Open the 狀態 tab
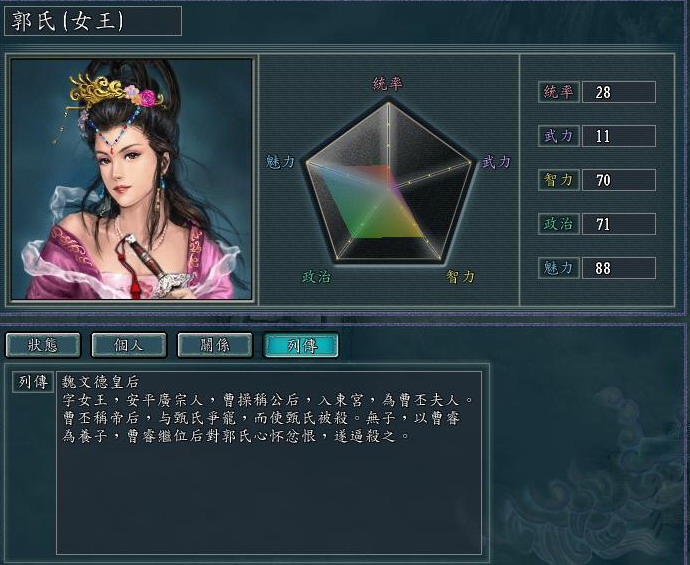690x565 pixels. [x=43, y=345]
